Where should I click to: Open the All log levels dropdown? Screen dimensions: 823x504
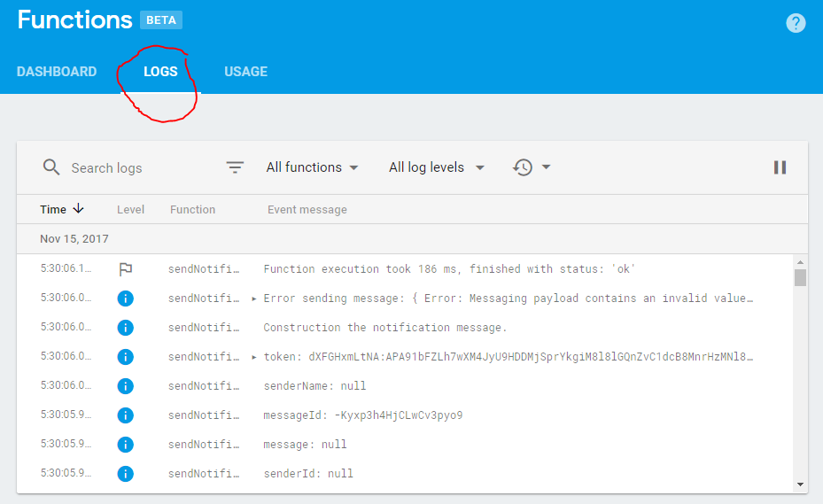click(x=436, y=167)
